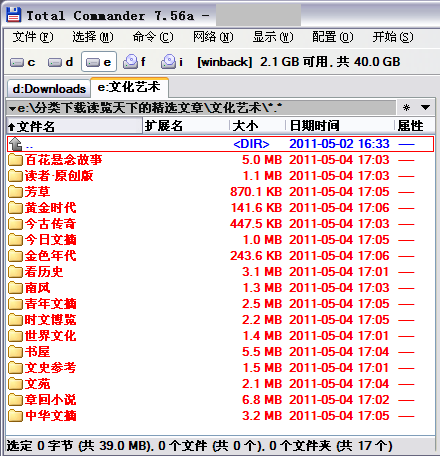Select the e:文化艺术 tab
The width and height of the screenshot is (440, 456).
pyautogui.click(x=129, y=87)
